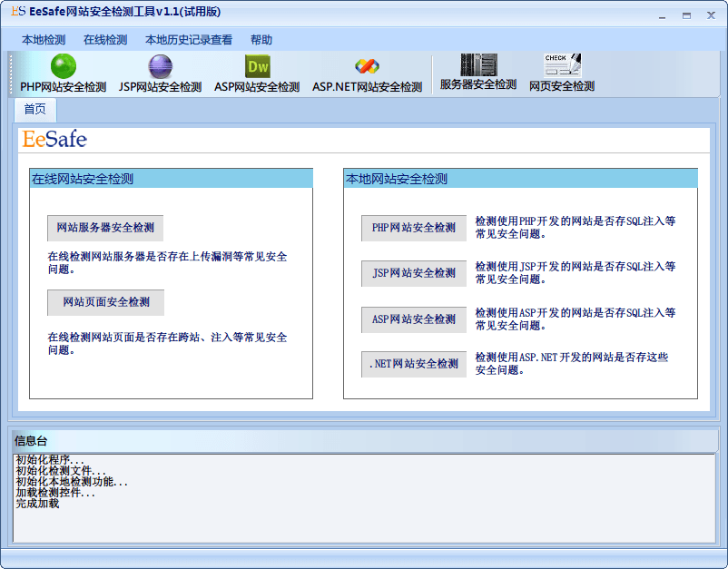
Task: Minimize the EeSafe window
Action: pyautogui.click(x=662, y=16)
